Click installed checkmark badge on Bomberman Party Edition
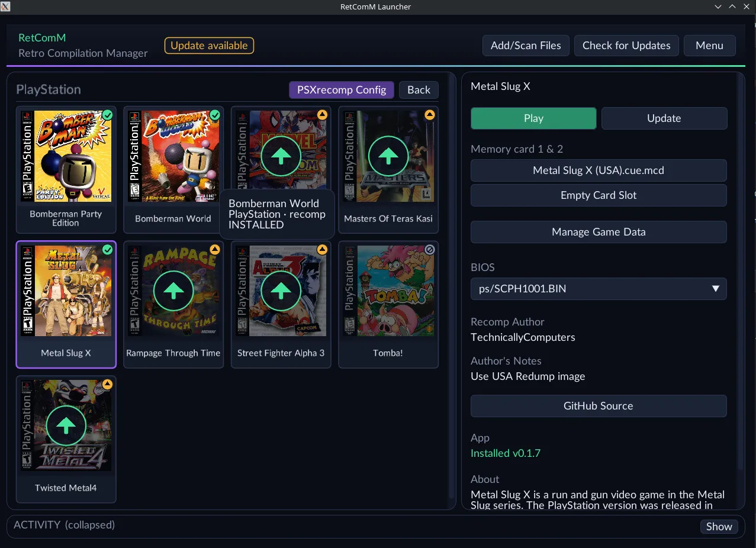 (107, 115)
